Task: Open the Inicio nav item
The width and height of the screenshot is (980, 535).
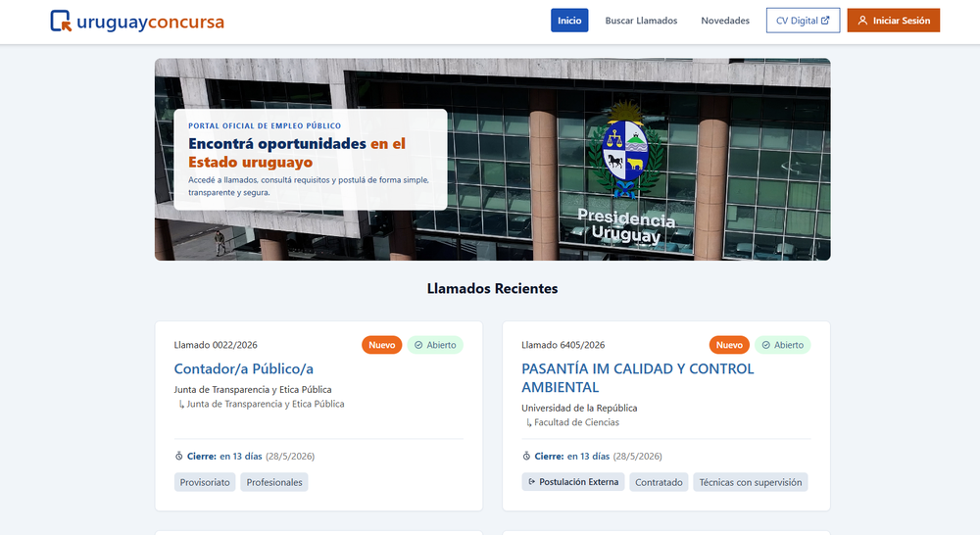Action: [x=569, y=21]
